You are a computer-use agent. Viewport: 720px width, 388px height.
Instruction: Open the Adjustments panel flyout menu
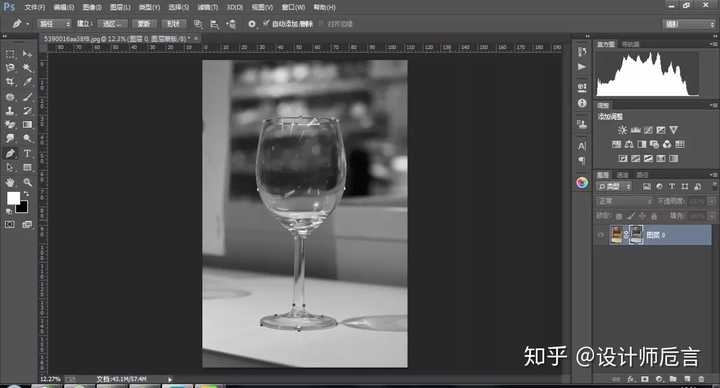(713, 105)
